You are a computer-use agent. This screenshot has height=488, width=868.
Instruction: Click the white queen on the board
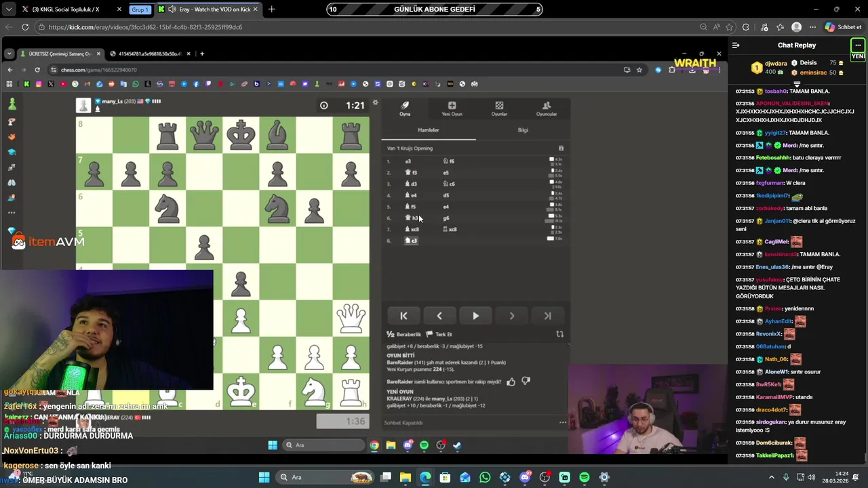click(x=351, y=319)
